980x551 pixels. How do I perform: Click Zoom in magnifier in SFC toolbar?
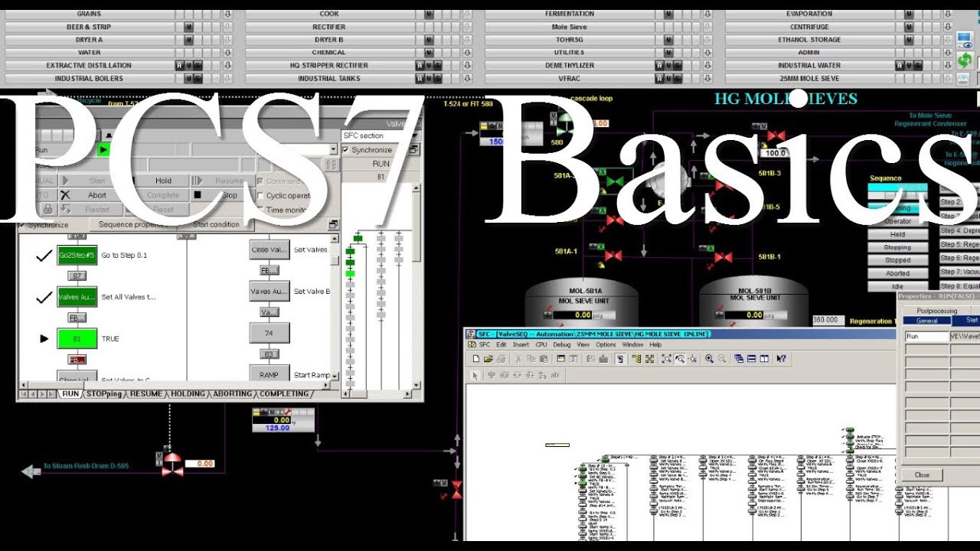(709, 358)
